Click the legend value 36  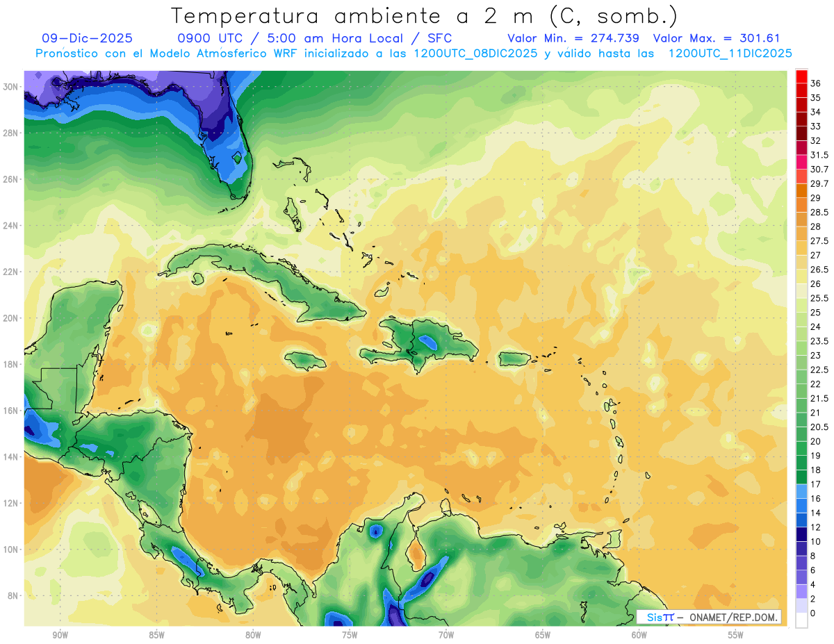(x=815, y=83)
